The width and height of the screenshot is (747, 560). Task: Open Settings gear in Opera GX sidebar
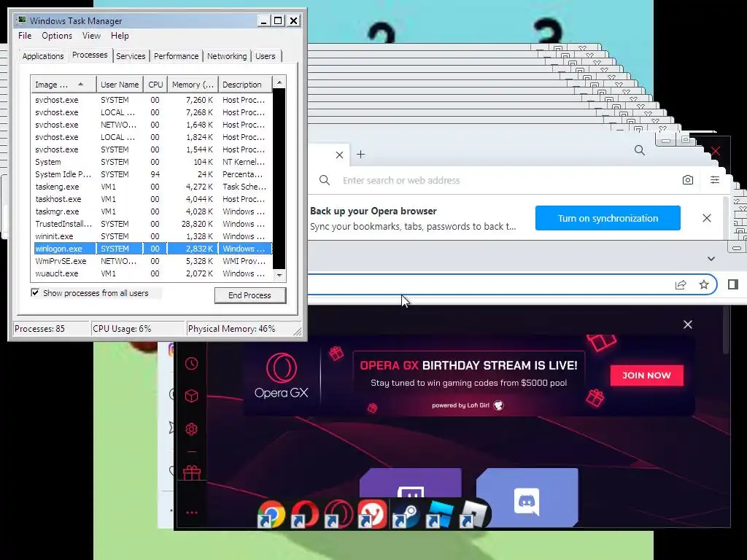pos(192,429)
